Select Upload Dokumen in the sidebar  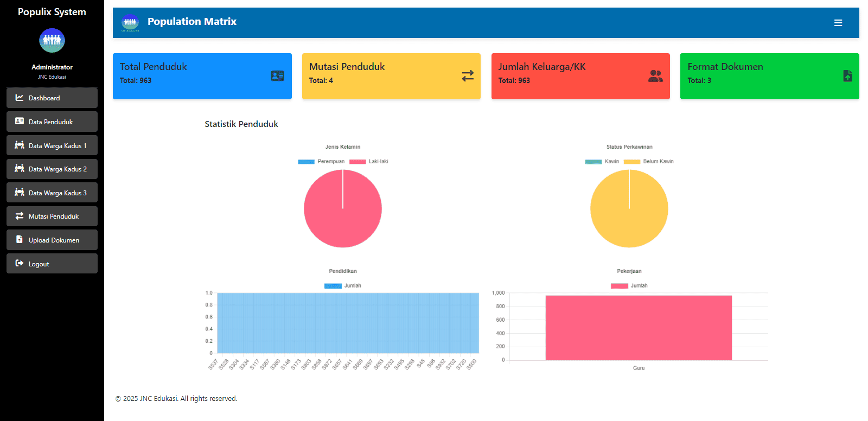pos(52,240)
